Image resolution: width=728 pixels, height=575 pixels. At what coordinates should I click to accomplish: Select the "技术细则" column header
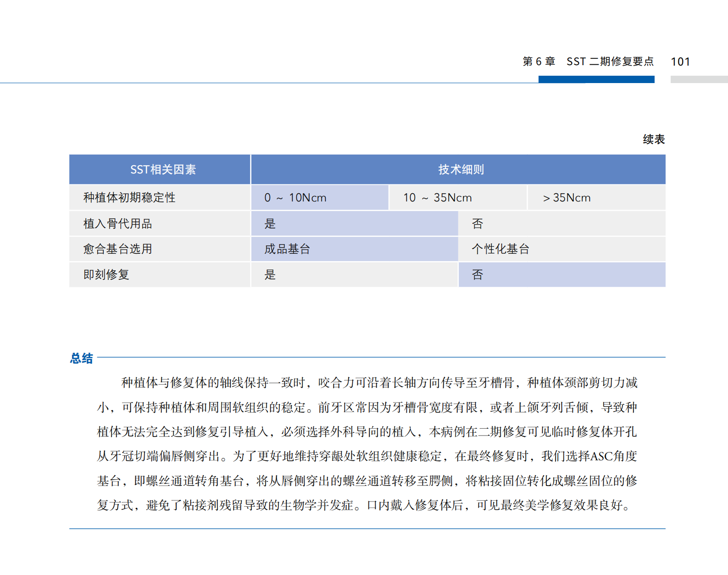click(x=461, y=169)
